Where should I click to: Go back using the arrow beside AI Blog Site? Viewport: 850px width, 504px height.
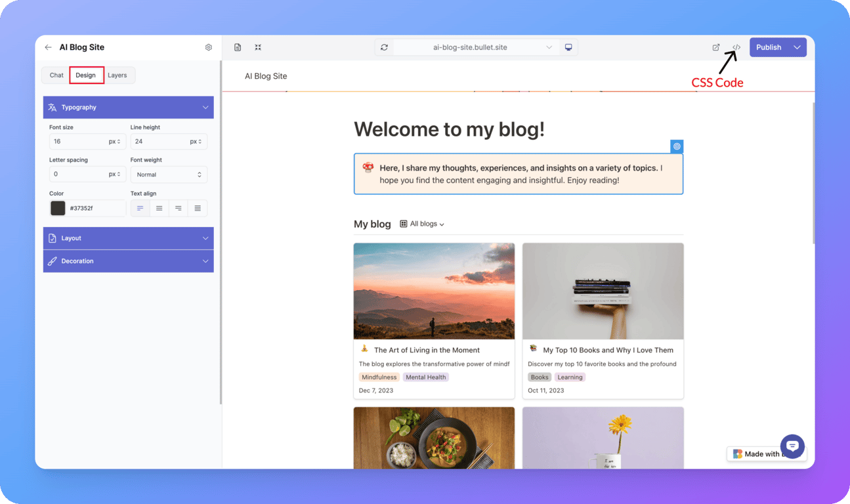pos(48,47)
